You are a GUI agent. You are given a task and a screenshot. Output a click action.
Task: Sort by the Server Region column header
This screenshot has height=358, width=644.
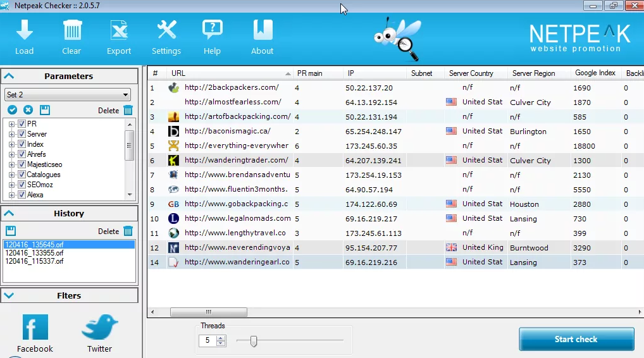tap(539, 73)
